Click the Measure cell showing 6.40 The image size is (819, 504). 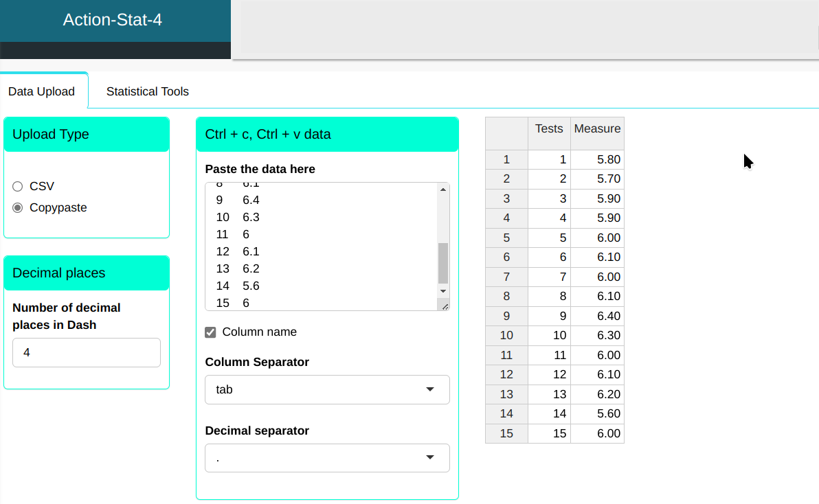coord(597,317)
